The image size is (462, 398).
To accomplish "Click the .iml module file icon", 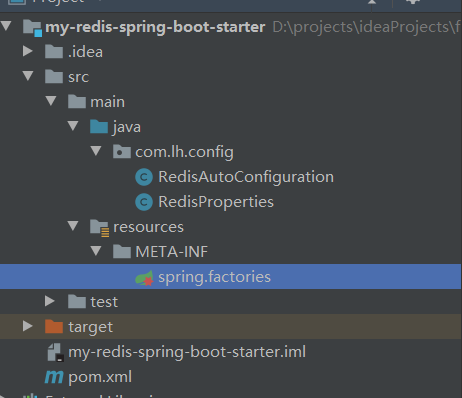I will point(55,352).
